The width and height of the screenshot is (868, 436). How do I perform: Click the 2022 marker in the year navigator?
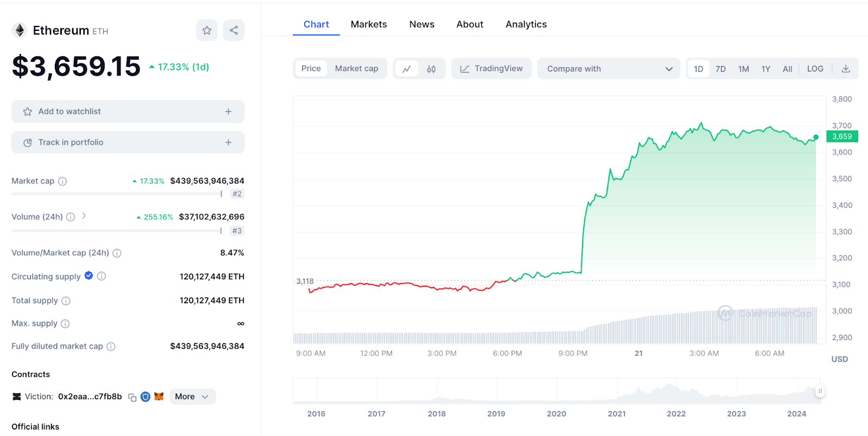point(676,414)
